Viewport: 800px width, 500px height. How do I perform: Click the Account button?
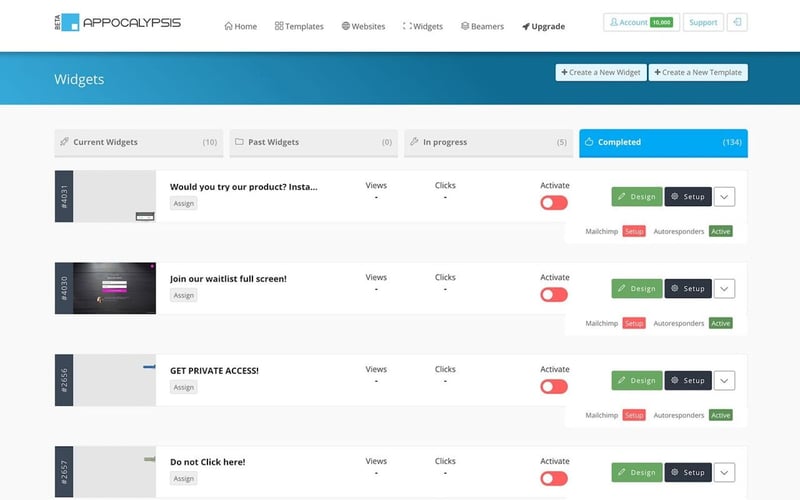tap(641, 22)
